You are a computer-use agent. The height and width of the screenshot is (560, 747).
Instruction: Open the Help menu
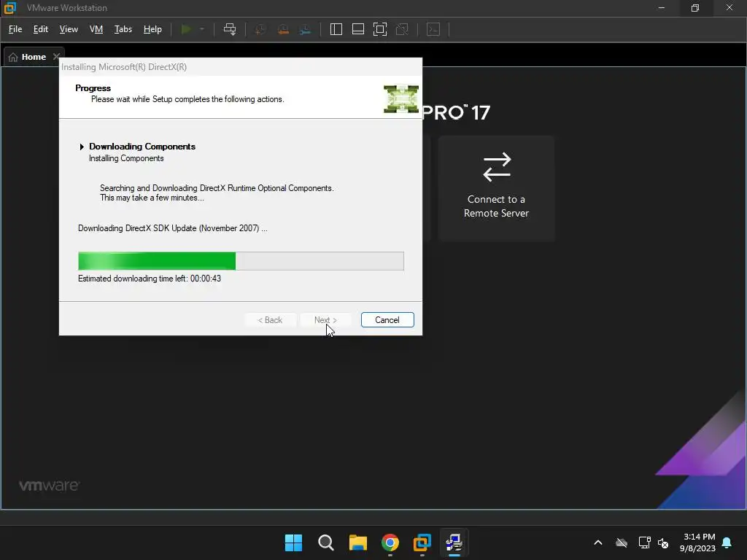[x=152, y=29]
